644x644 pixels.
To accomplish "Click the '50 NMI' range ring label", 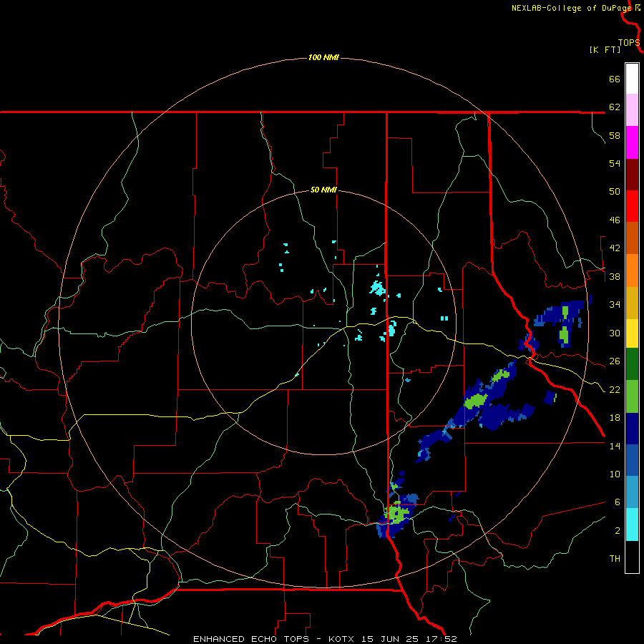I will (x=323, y=190).
